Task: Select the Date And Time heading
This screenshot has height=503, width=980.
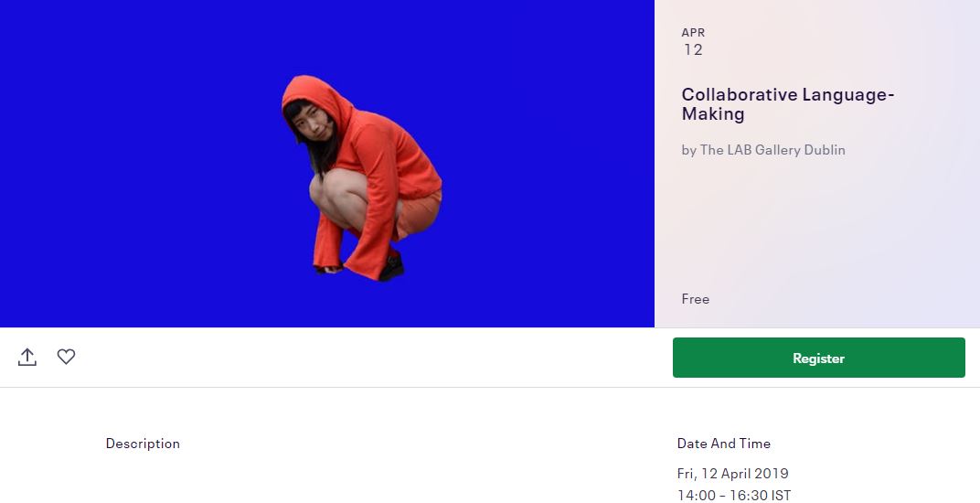Action: (724, 444)
